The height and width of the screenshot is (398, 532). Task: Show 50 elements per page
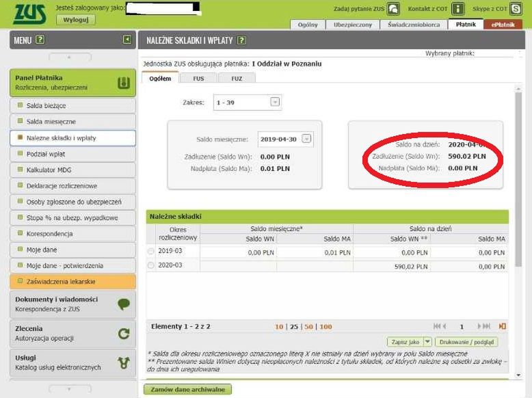[x=309, y=326]
